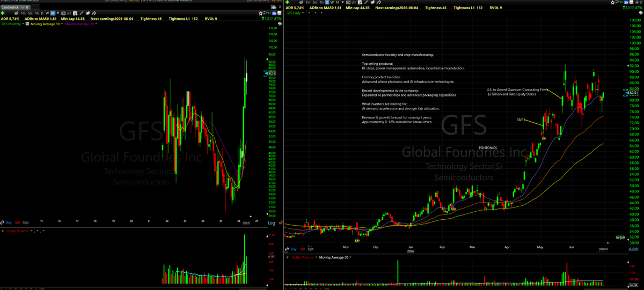
Task: Click St icon on right chart toolbar
Action: pos(626,2)
